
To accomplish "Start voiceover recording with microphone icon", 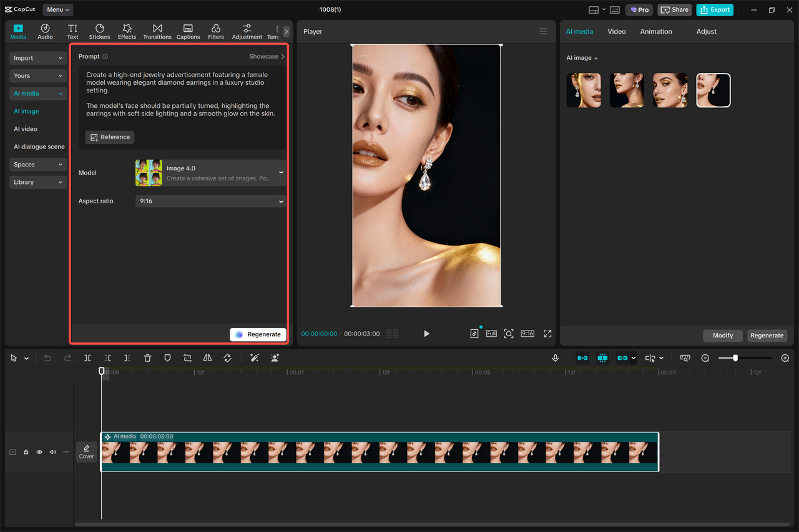I will [x=555, y=358].
